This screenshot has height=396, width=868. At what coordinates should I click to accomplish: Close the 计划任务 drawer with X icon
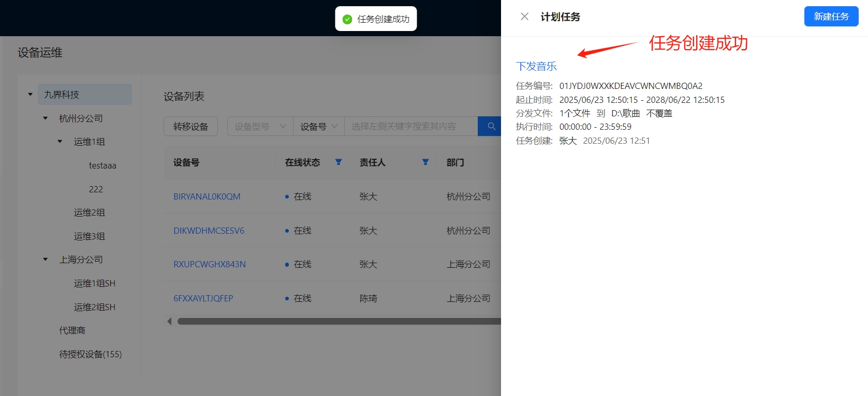(524, 17)
